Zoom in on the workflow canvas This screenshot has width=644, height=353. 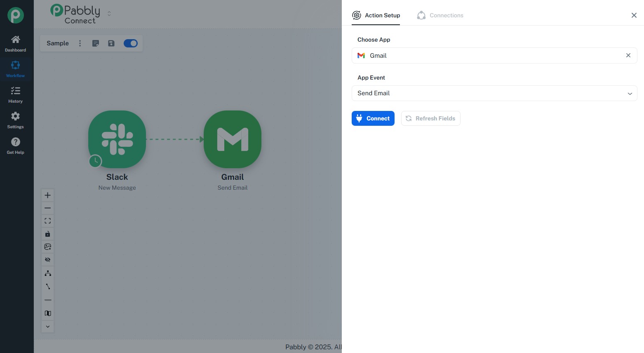tap(47, 195)
